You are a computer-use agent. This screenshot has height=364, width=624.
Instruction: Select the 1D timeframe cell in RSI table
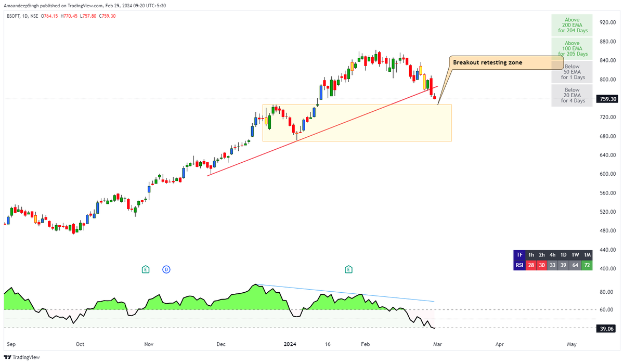(564, 255)
